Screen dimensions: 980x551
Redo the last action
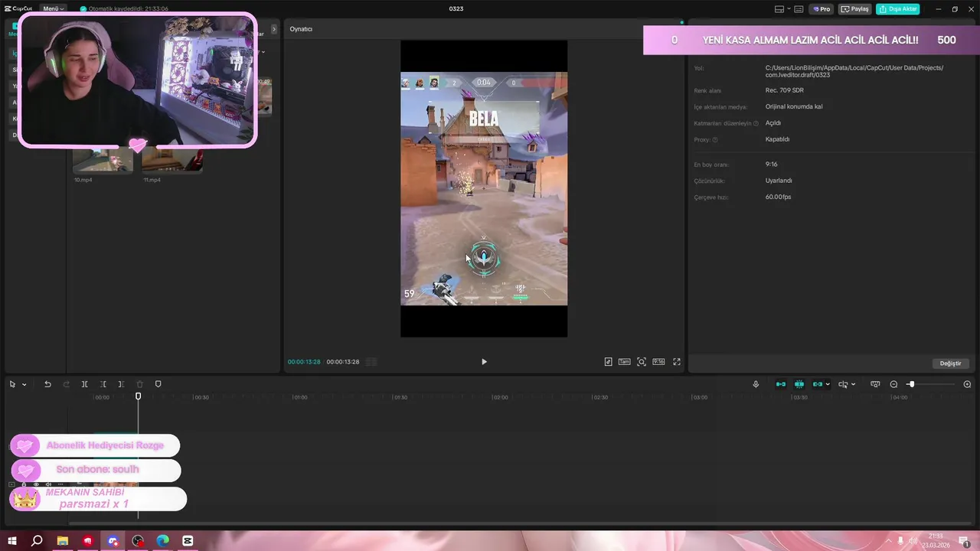(x=66, y=384)
